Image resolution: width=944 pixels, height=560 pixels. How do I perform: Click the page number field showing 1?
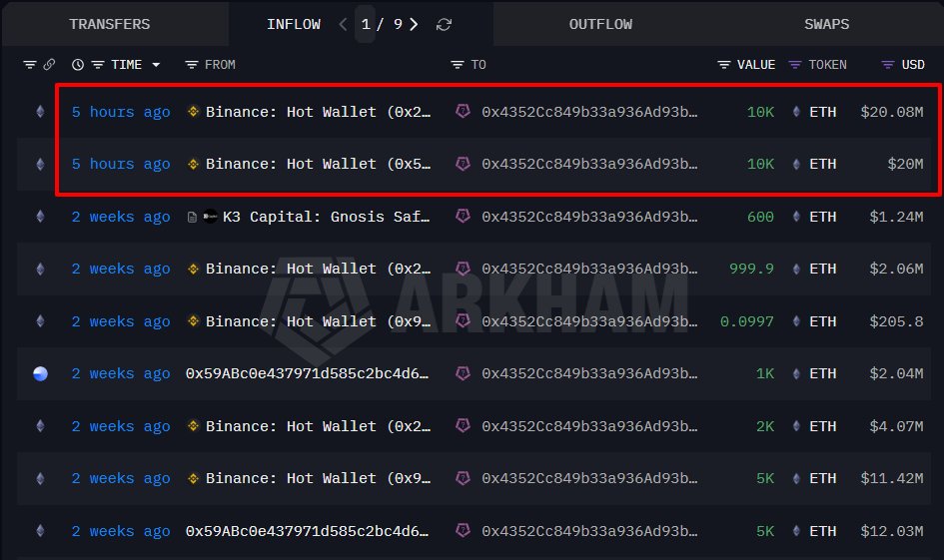pos(366,24)
